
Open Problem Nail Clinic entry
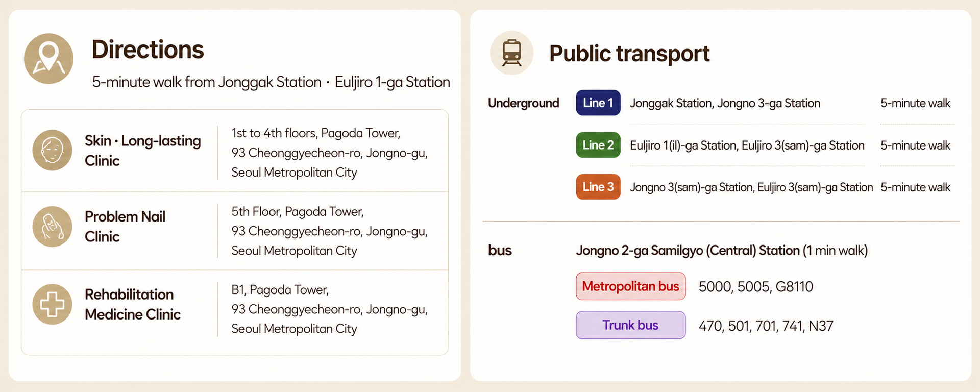click(235, 231)
